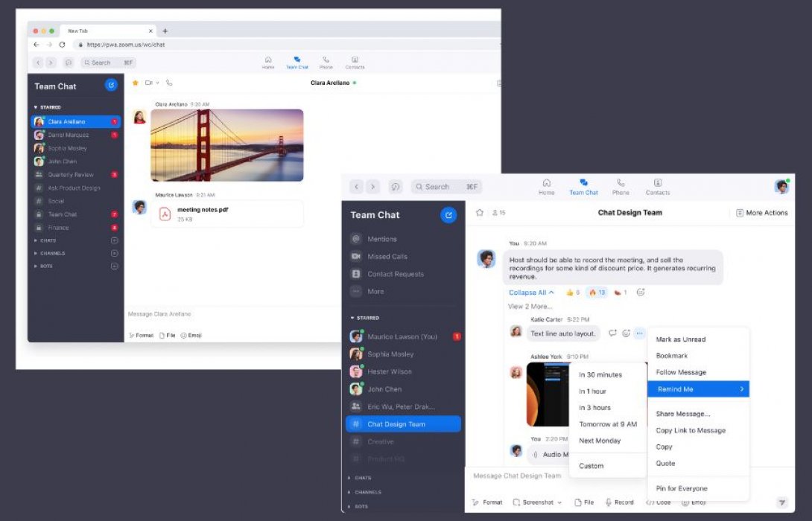
Task: Click Message Chat Design Team input
Action: 518,476
